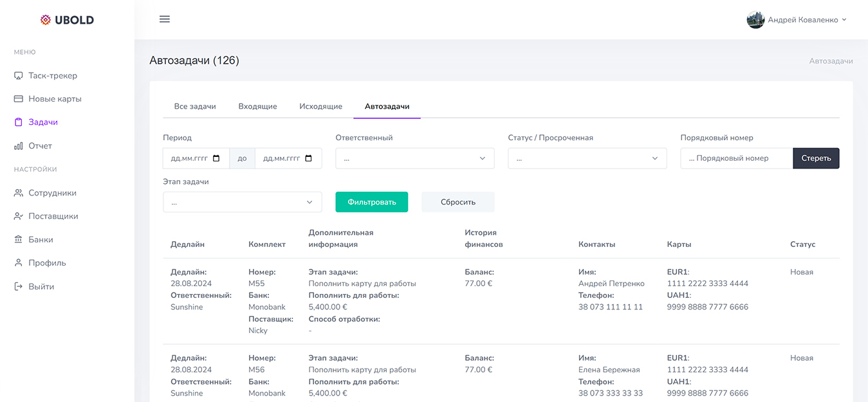Viewport: 868px width, 402px height.
Task: Click the Задачи clipboard icon
Action: coord(17,122)
